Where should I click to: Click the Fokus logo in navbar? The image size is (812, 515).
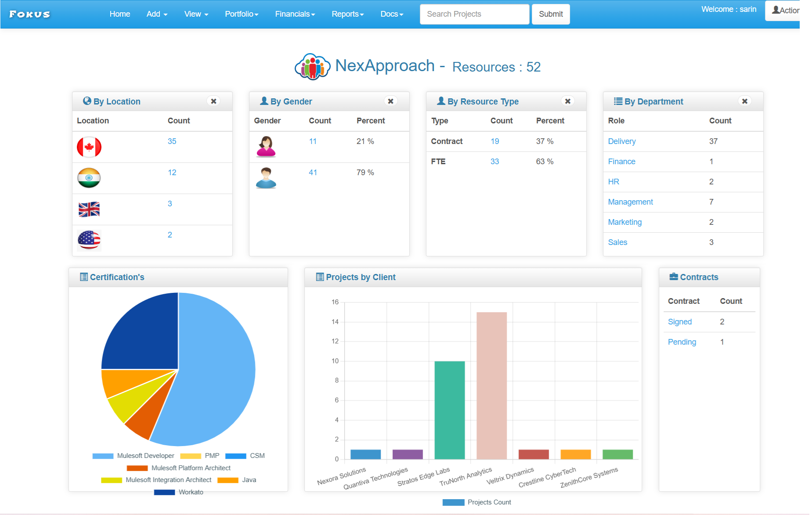coord(30,14)
